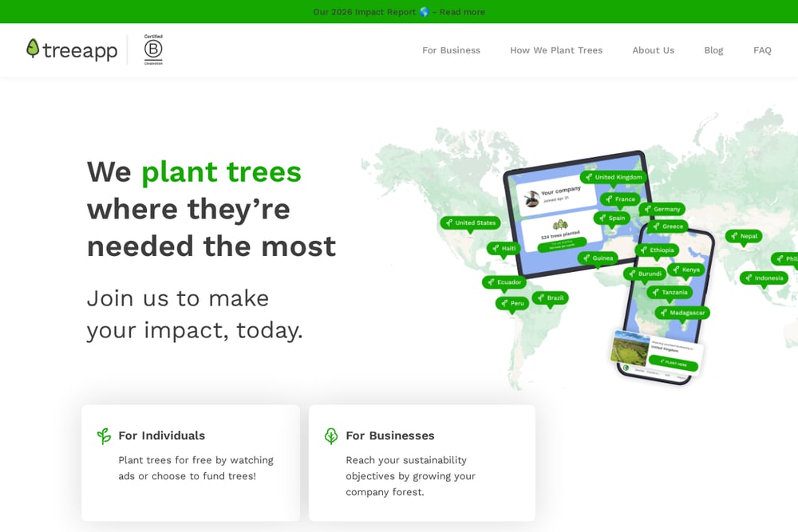Viewport: 798px width, 532px height.
Task: Select the United States map pin
Action: pyautogui.click(x=470, y=223)
